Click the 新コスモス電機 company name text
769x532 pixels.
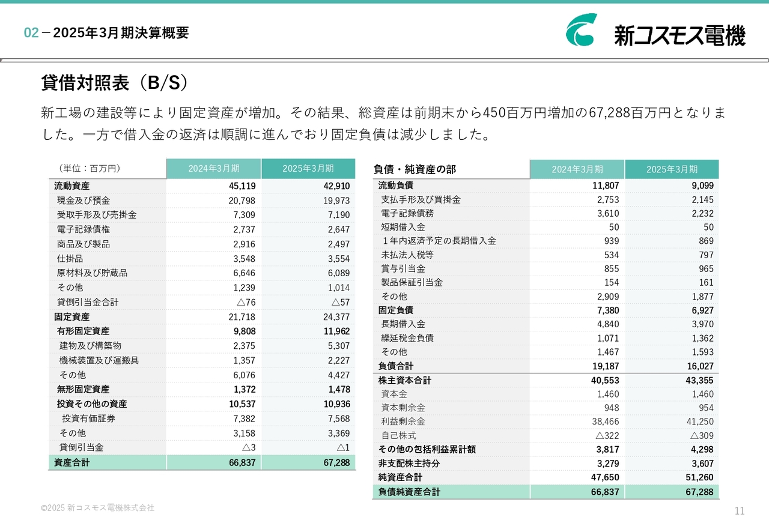679,35
